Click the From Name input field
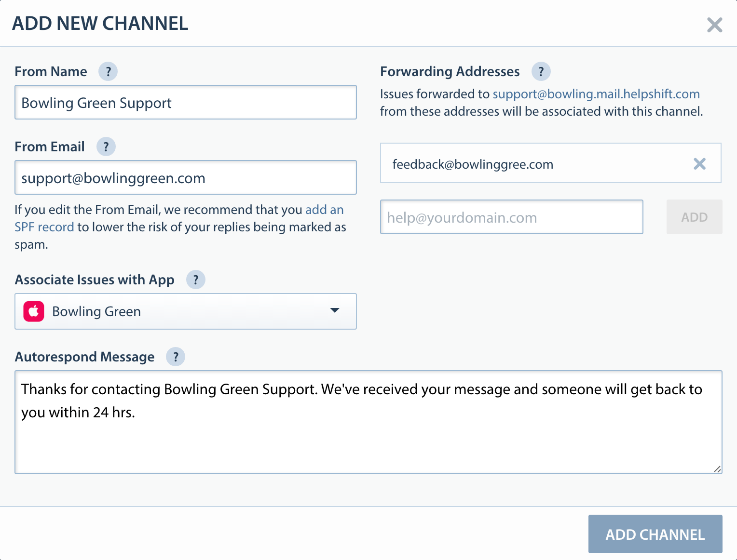 (x=186, y=103)
